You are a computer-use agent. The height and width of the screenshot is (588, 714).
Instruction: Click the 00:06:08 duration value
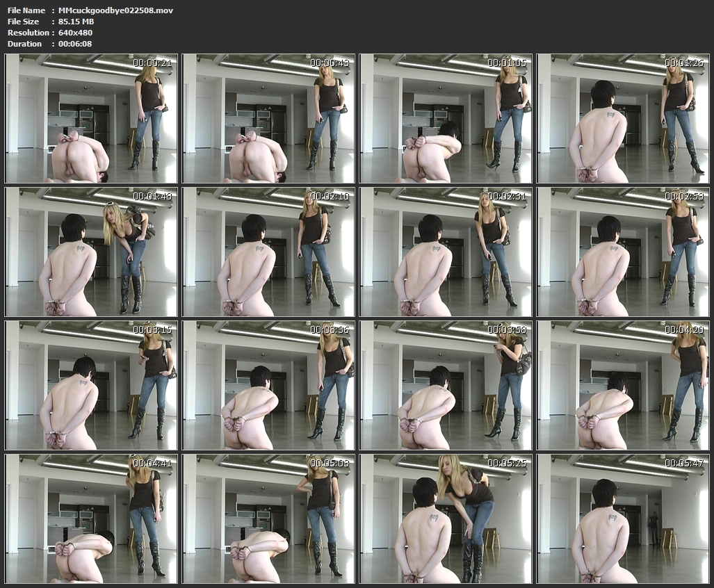click(76, 44)
